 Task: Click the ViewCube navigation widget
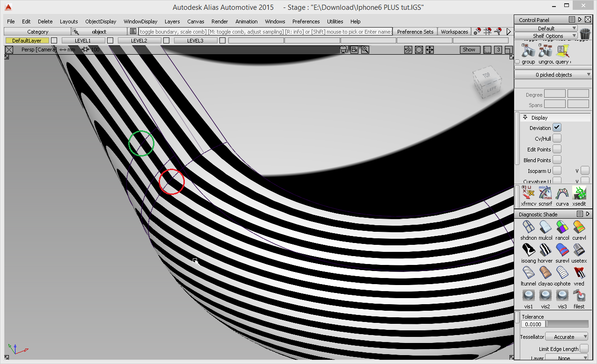tap(487, 83)
